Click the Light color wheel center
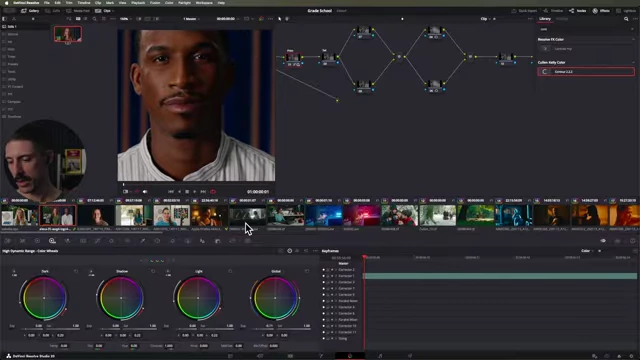Viewport: 640px width, 360px height. tap(198, 298)
